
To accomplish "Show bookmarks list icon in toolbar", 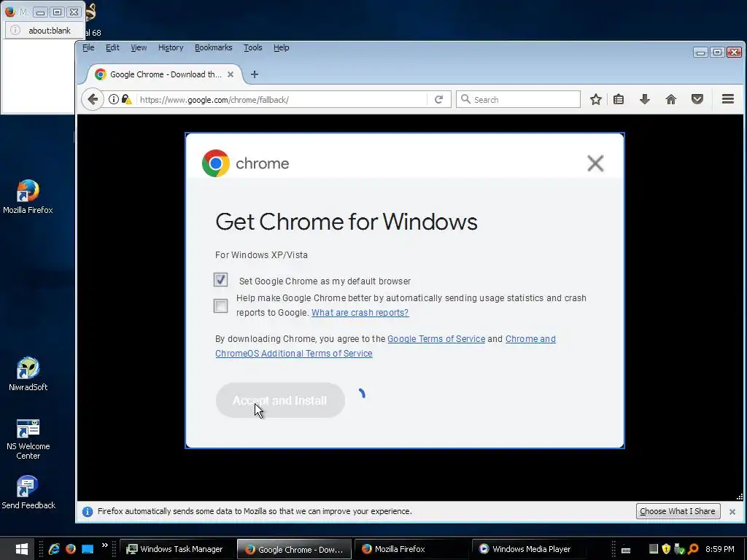I will [619, 99].
